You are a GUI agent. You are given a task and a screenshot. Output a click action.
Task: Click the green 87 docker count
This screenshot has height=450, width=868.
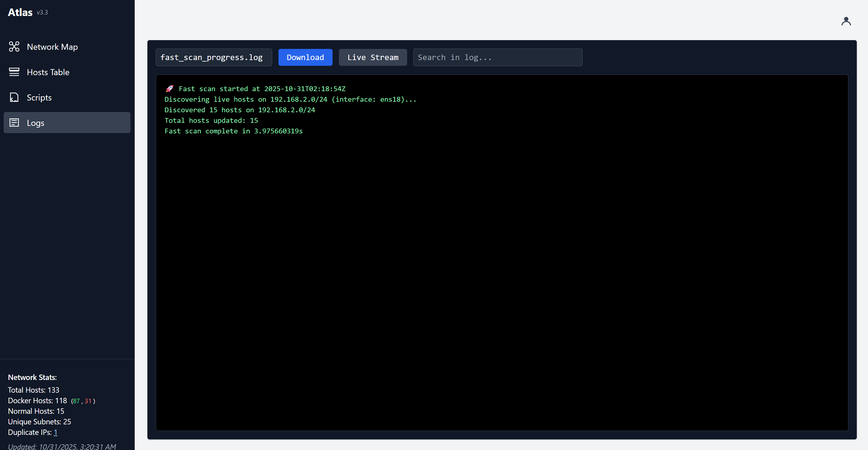pyautogui.click(x=76, y=401)
